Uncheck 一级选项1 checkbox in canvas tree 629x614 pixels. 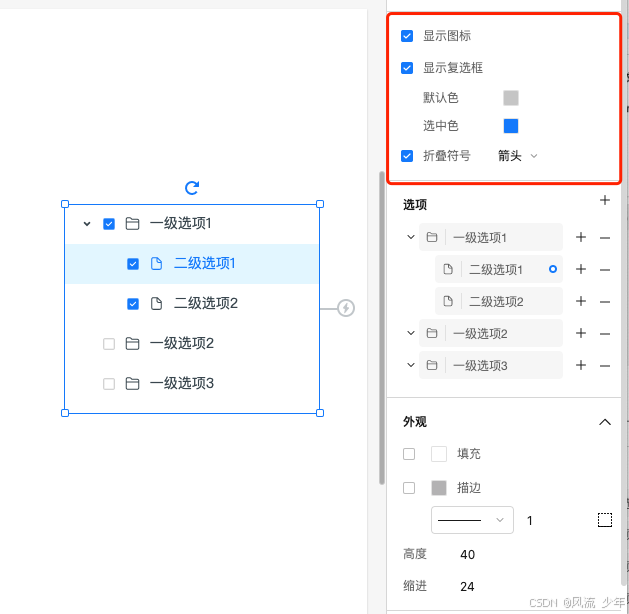[x=109, y=224]
